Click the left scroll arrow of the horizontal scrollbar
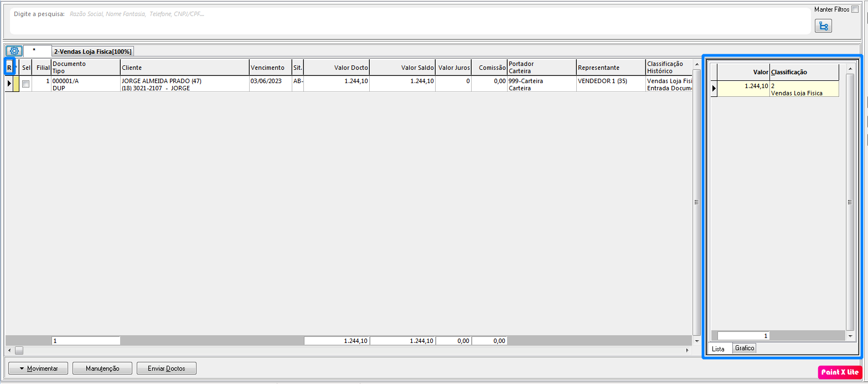Screen dimensions: 868x384 (8, 351)
